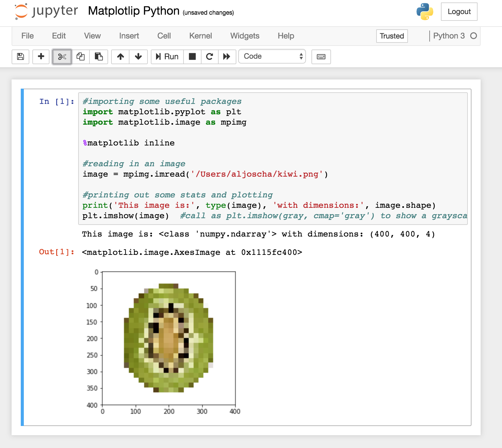This screenshot has height=448, width=502.
Task: Click the kernel idle indicator circle
Action: click(474, 36)
